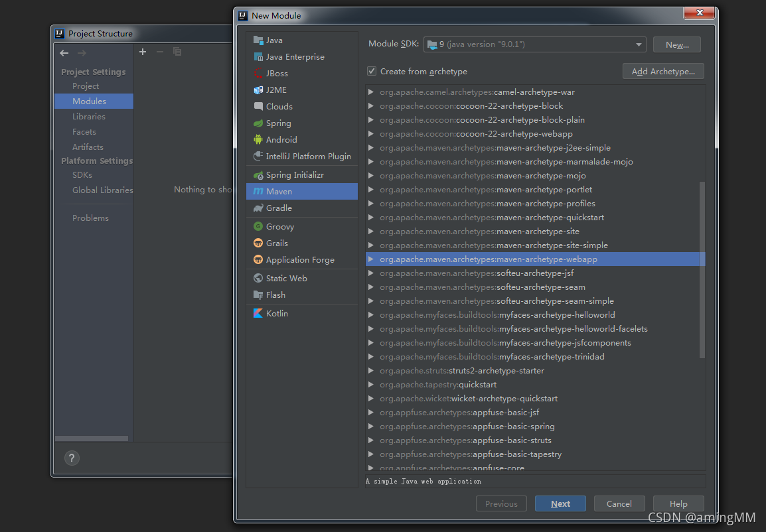This screenshot has height=532, width=766.
Task: Click the IntelliJ Platform Plugin icon
Action: pyautogui.click(x=258, y=156)
